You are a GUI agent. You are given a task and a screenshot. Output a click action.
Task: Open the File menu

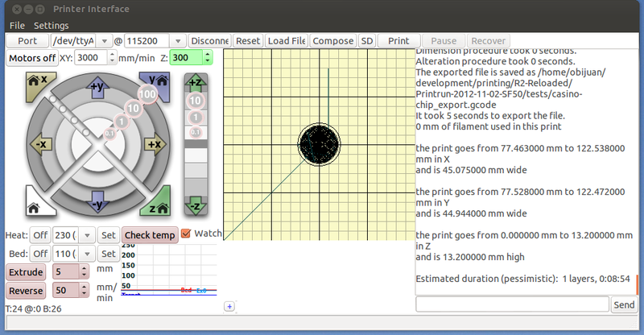pos(17,26)
